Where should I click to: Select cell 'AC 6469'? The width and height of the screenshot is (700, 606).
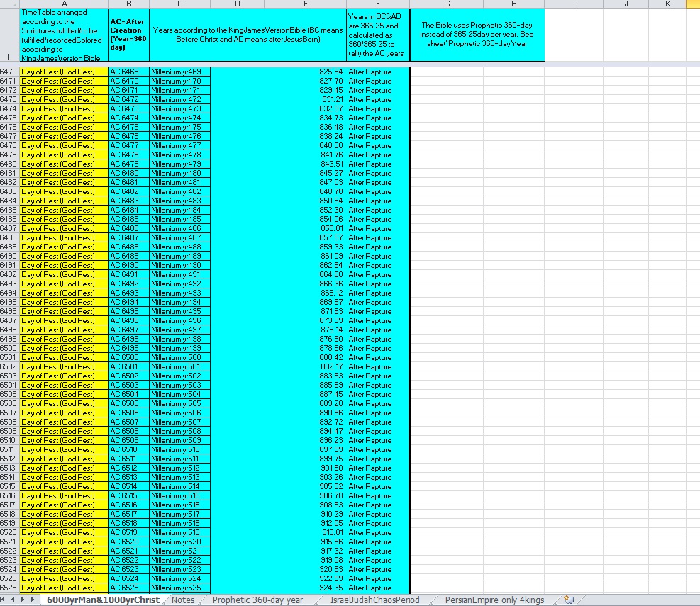[x=128, y=72]
